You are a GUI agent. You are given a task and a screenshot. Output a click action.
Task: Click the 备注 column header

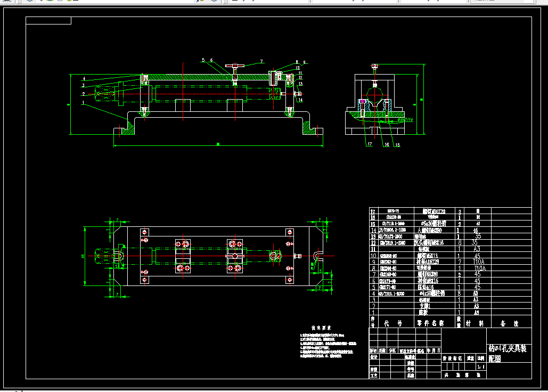(x=509, y=323)
